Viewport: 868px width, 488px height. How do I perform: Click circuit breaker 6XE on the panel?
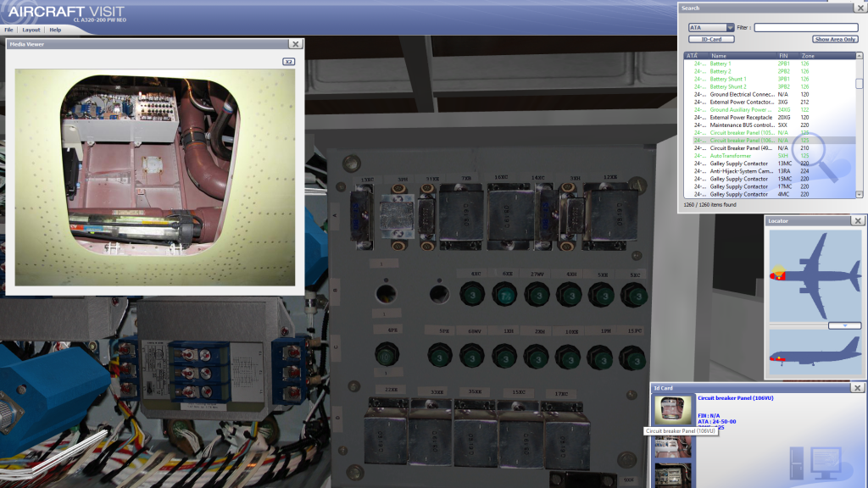click(505, 294)
